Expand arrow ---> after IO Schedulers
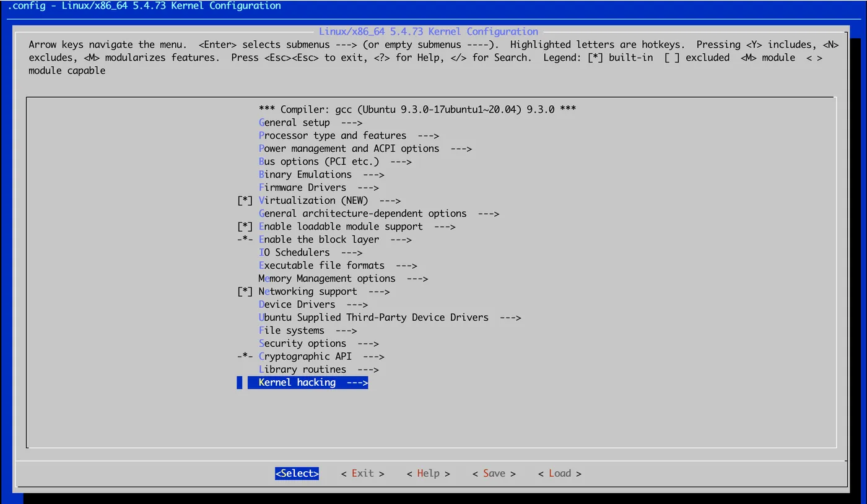Viewport: 867px width, 504px height. (x=352, y=253)
